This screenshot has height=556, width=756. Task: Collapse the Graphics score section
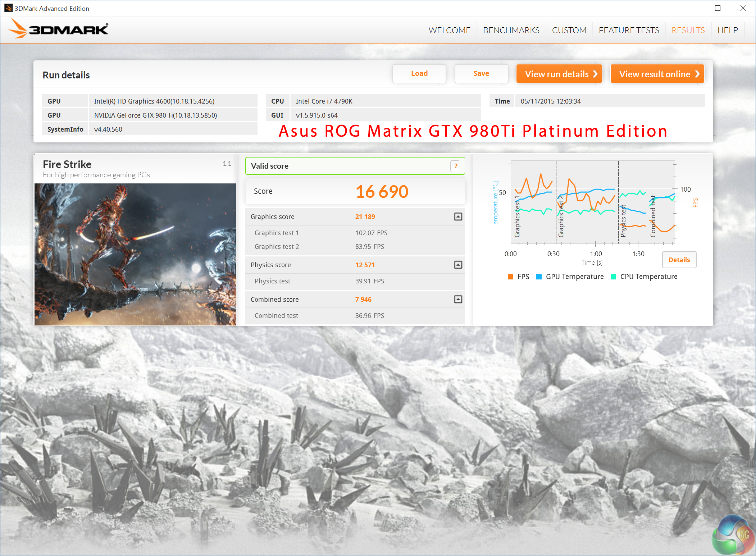tap(458, 217)
